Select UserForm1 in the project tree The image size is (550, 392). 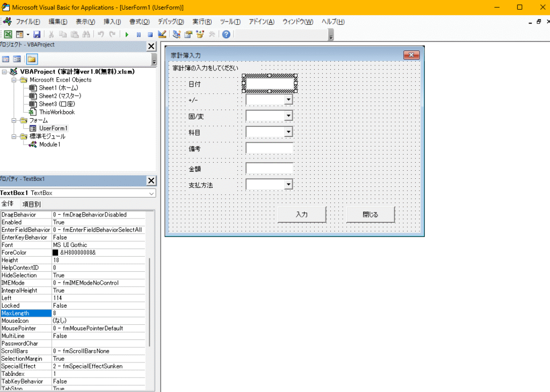click(49, 128)
